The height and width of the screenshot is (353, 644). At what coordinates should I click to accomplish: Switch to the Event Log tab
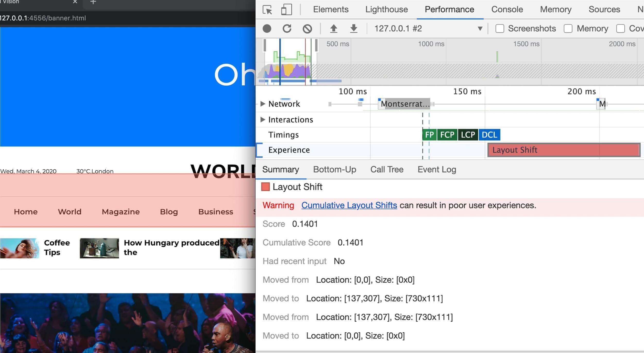click(x=436, y=170)
